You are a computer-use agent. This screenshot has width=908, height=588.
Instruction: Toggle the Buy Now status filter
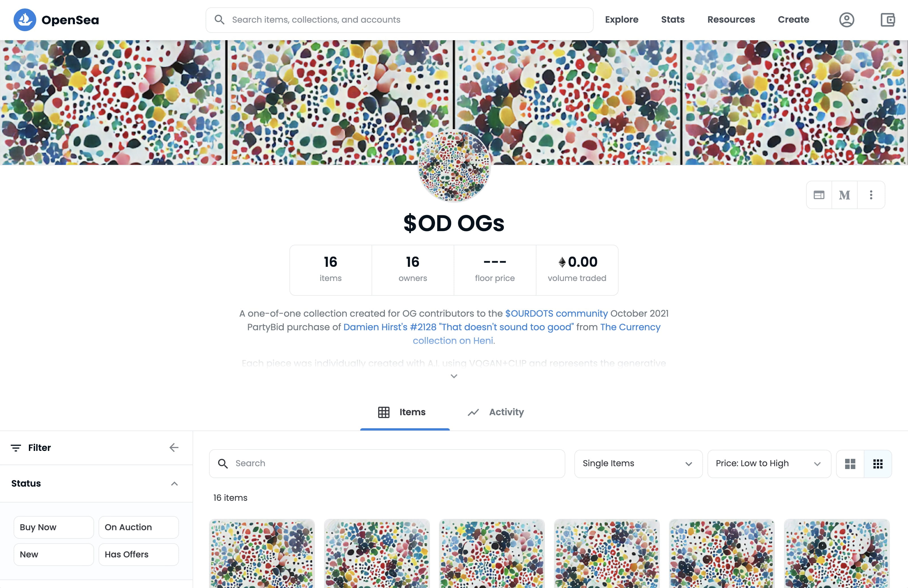(54, 527)
